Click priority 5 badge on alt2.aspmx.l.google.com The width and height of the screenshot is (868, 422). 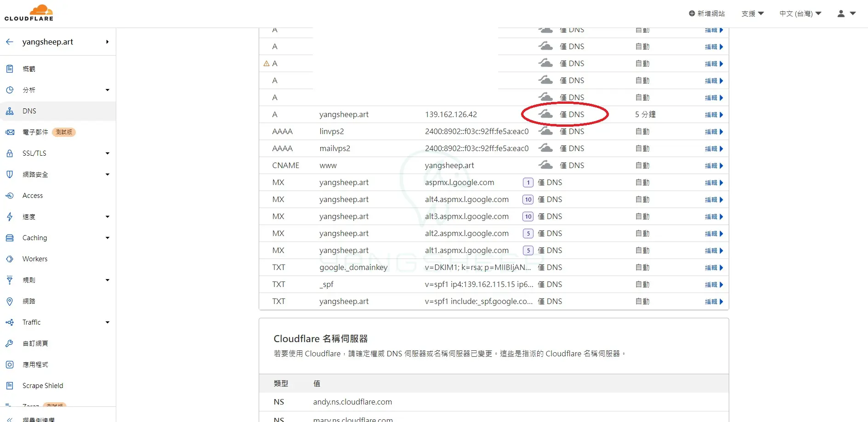point(528,234)
